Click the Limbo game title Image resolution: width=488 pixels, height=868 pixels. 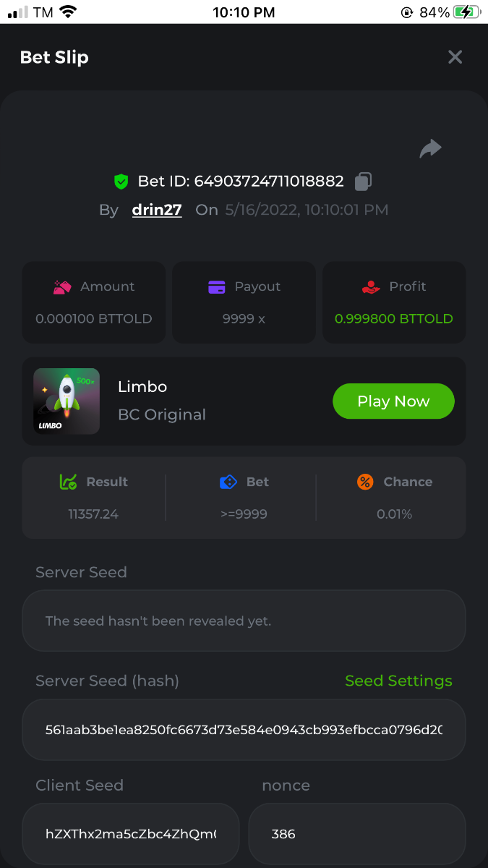[x=142, y=387]
